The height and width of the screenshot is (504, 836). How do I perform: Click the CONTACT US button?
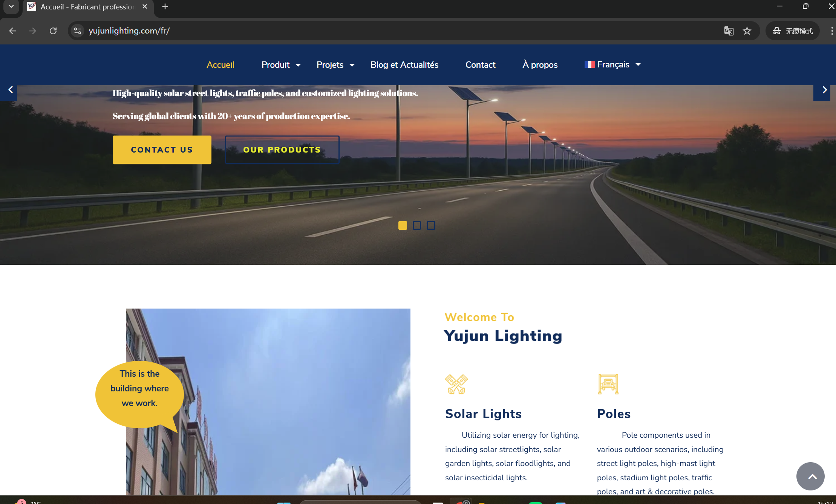[162, 150]
